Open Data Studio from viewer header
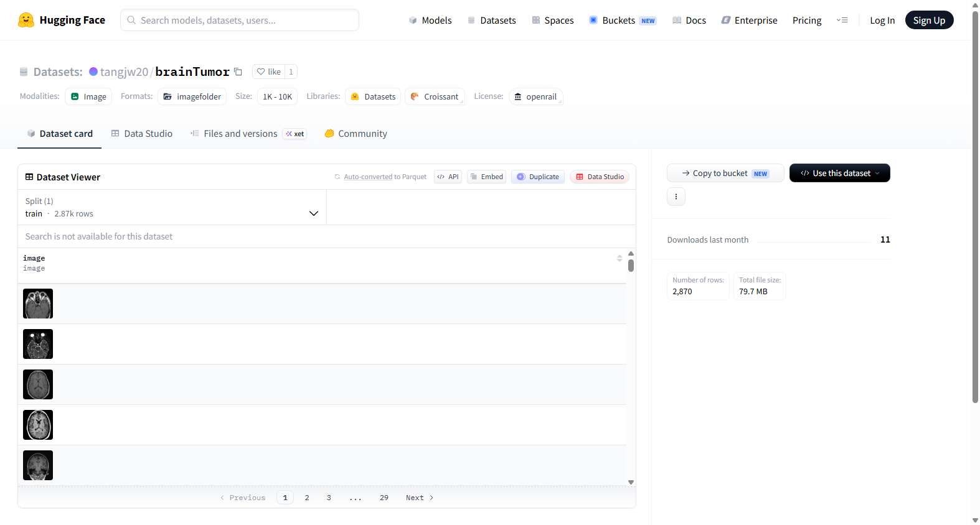 pos(600,177)
